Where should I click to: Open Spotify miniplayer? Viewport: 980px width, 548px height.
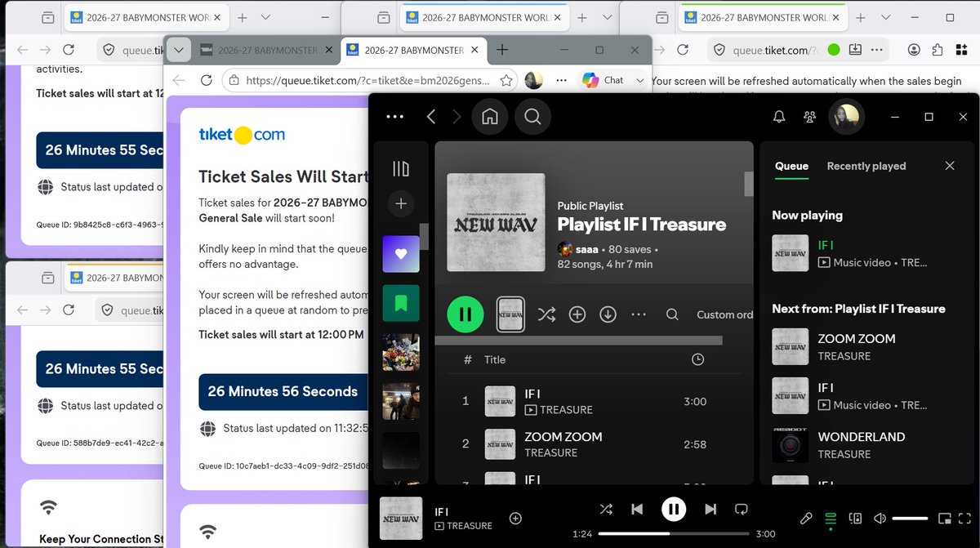click(944, 518)
